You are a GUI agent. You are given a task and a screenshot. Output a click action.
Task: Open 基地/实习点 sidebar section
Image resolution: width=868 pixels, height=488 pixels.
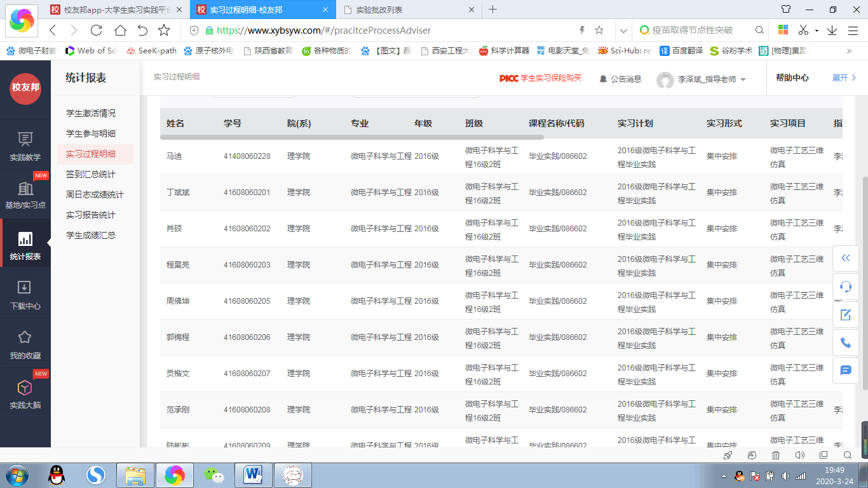(x=25, y=194)
